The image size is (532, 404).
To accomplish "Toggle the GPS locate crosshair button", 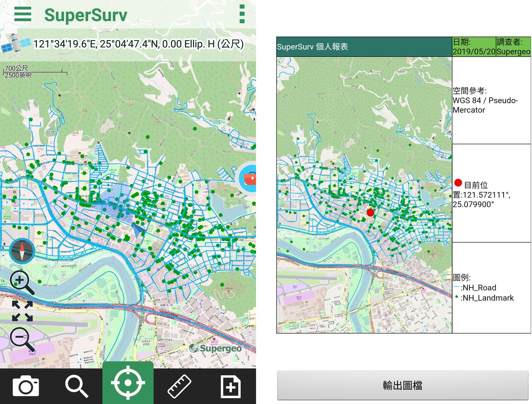I will (x=128, y=383).
